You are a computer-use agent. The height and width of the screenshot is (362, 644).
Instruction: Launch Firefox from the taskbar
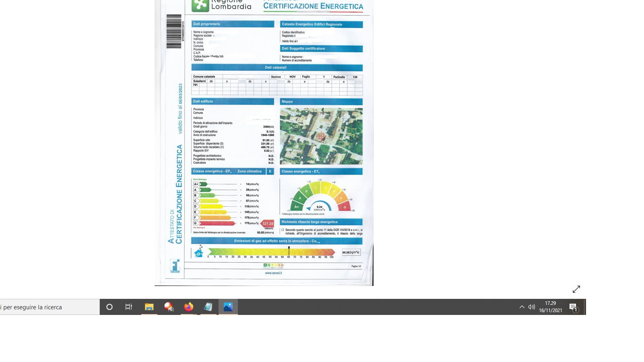point(188,307)
